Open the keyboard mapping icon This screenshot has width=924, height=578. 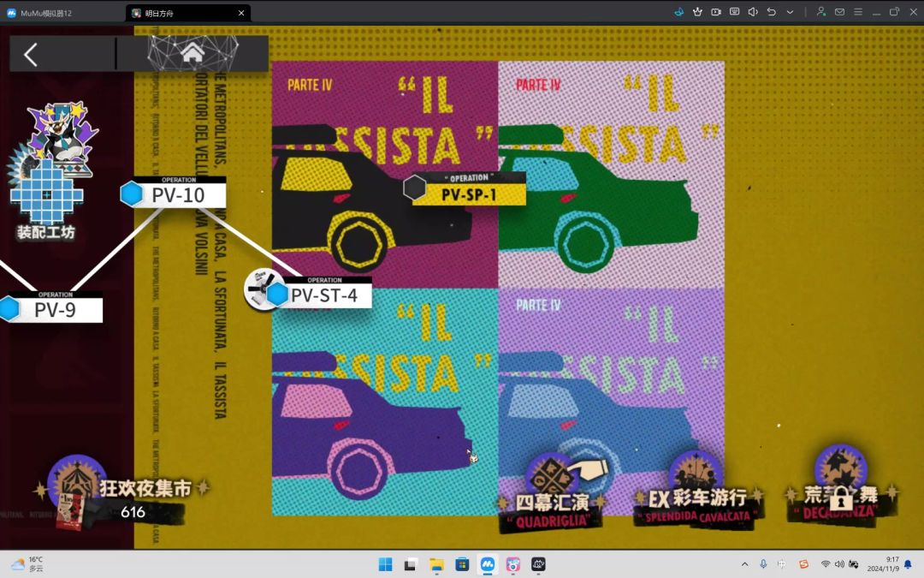pyautogui.click(x=734, y=12)
